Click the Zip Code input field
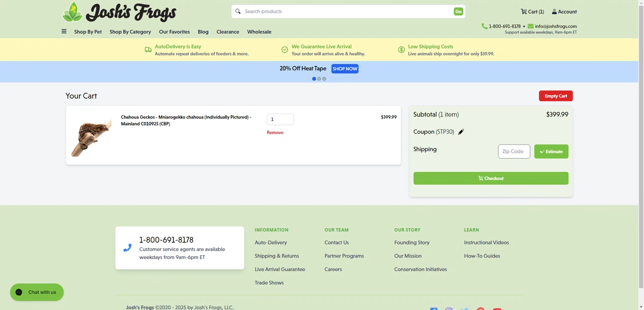The width and height of the screenshot is (644, 310). coord(514,151)
